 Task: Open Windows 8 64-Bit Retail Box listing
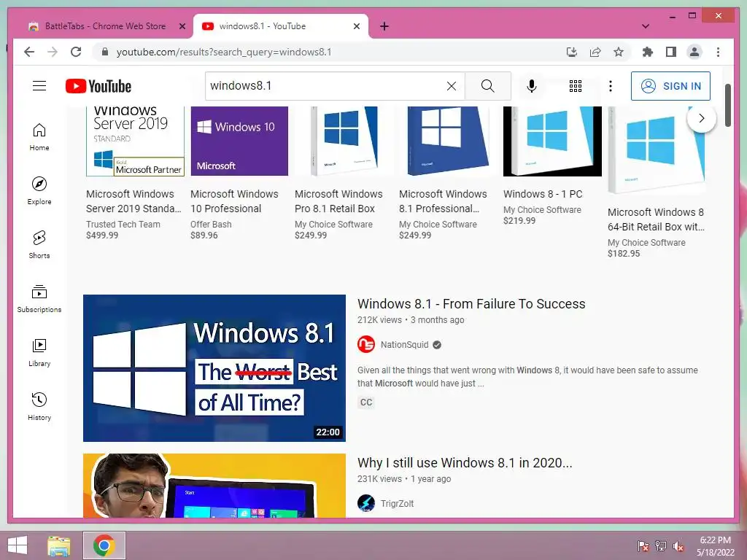pos(656,219)
